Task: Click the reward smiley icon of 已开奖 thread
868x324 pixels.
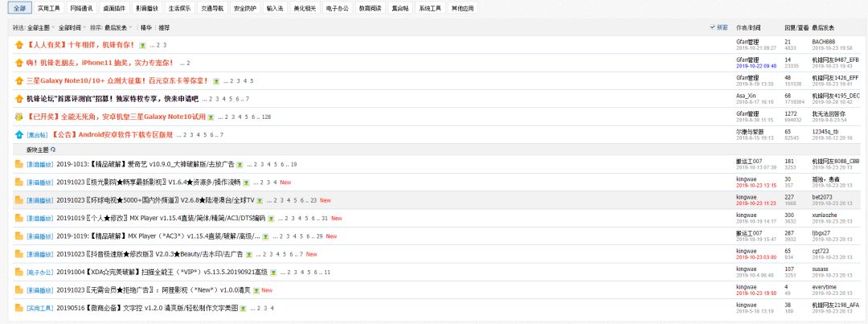Action: coord(18,117)
